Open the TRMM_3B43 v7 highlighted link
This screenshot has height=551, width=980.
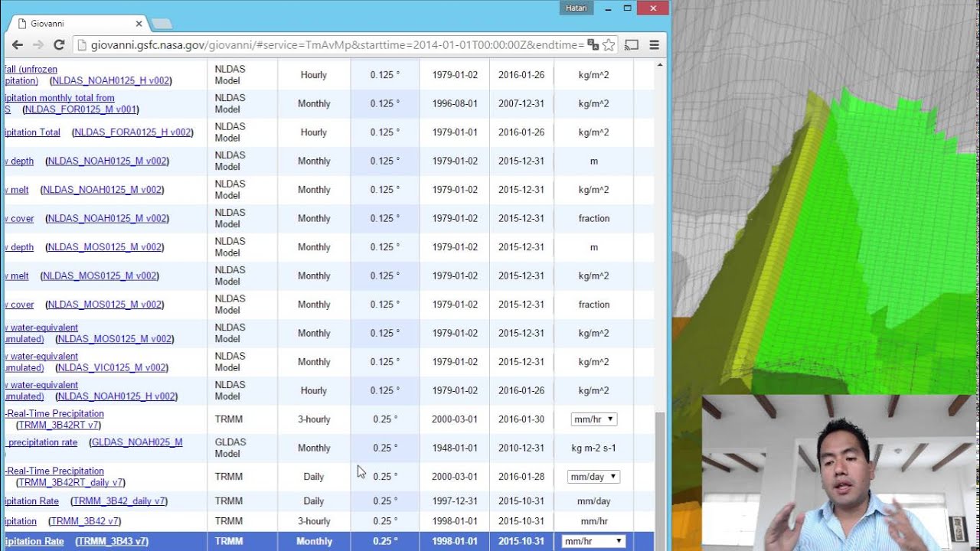pyautogui.click(x=111, y=541)
